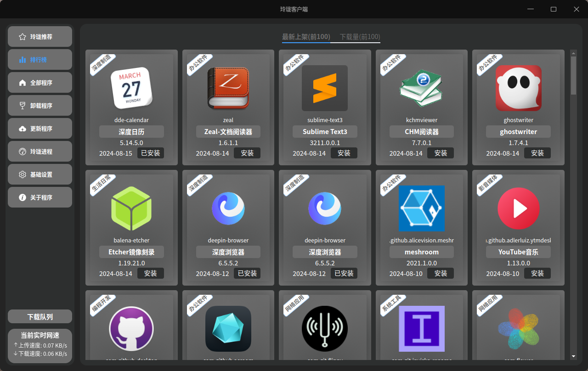Open 全部程序 in the sidebar
Image resolution: width=588 pixels, height=371 pixels.
40,83
